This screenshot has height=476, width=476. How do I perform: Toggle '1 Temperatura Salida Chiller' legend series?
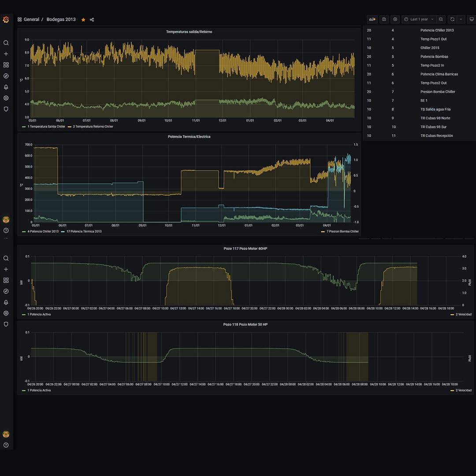point(46,126)
